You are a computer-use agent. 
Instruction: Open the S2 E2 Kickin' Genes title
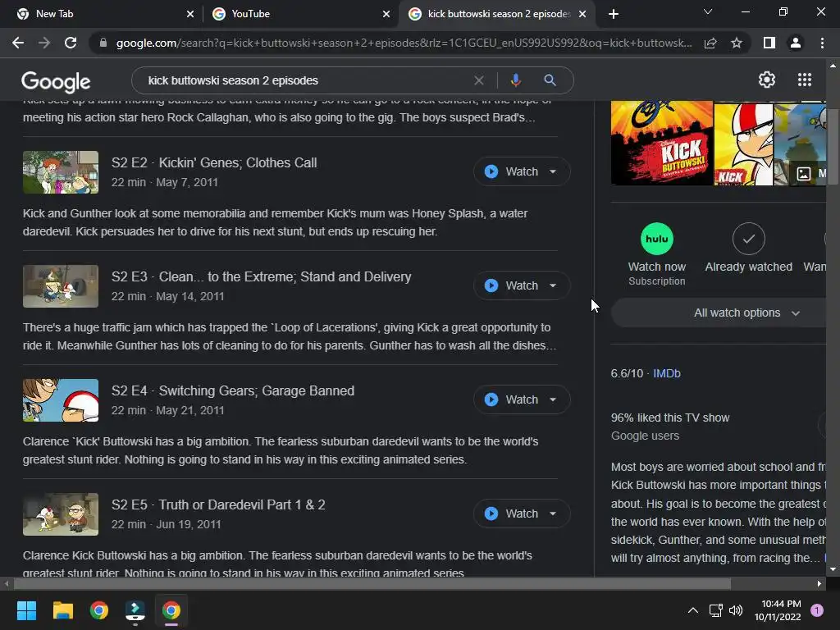[214, 163]
